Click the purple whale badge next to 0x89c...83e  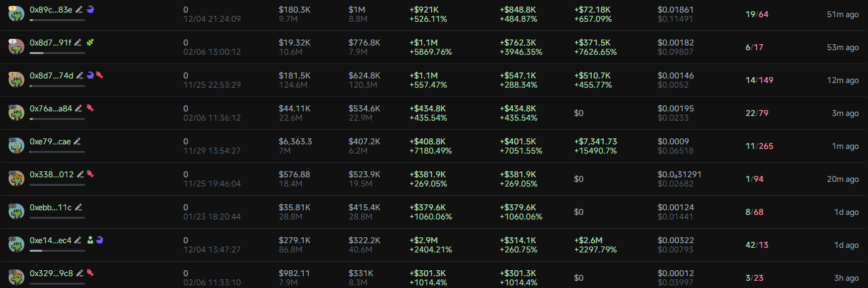90,9
